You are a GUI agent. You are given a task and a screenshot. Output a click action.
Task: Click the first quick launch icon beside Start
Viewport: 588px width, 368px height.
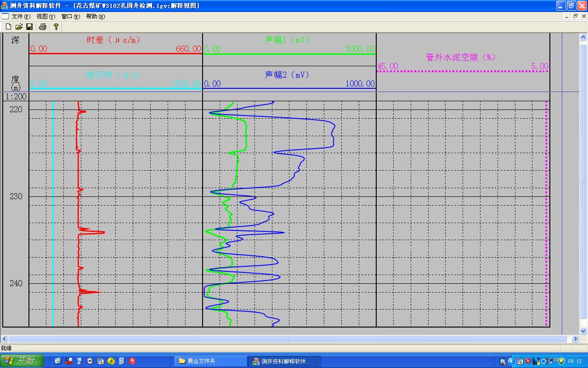[x=58, y=361]
